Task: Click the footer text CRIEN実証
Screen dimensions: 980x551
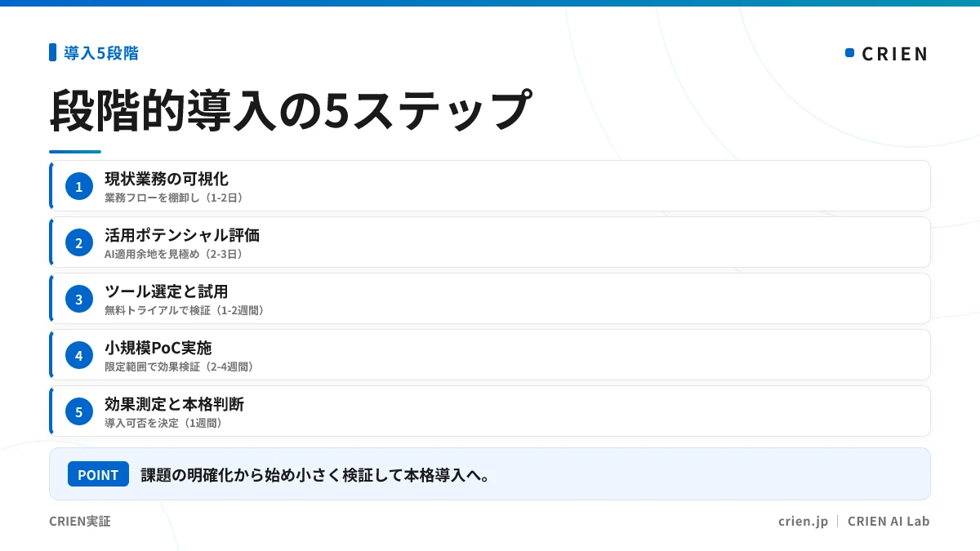Action: point(80,521)
